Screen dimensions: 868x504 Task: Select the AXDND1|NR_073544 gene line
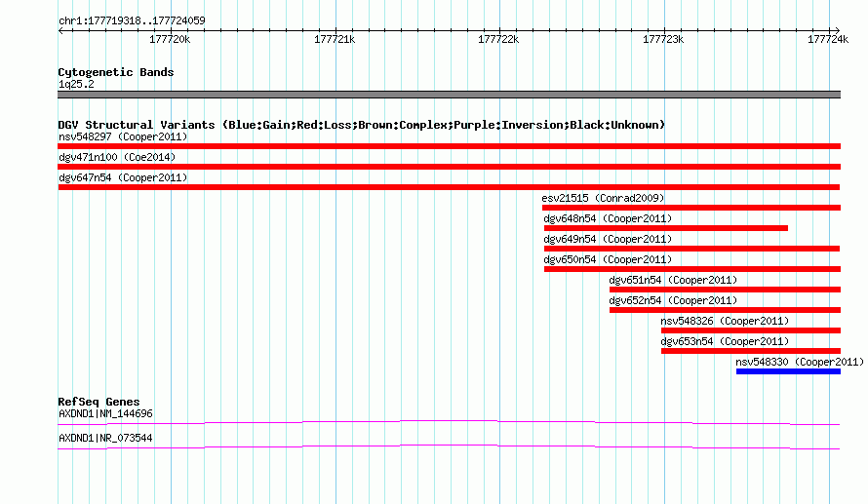tap(449, 447)
